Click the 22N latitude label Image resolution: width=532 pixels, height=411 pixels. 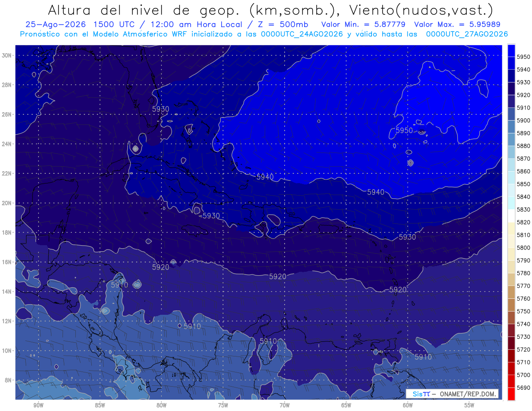[8, 173]
